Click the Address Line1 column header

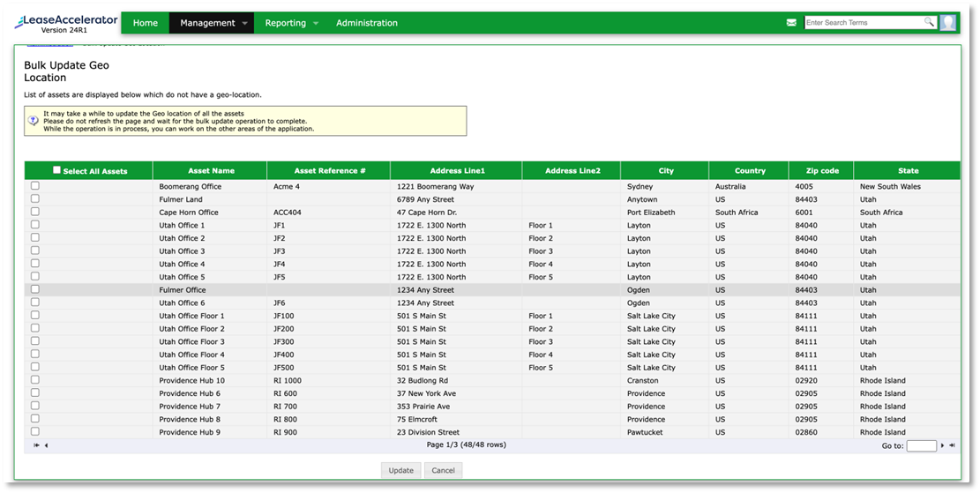click(458, 170)
